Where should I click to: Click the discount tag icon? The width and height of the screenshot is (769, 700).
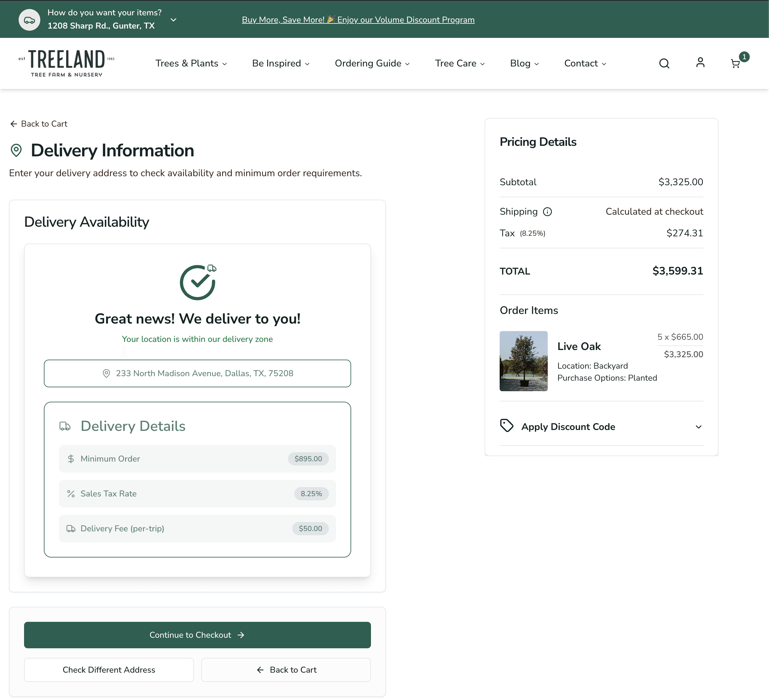(x=507, y=426)
